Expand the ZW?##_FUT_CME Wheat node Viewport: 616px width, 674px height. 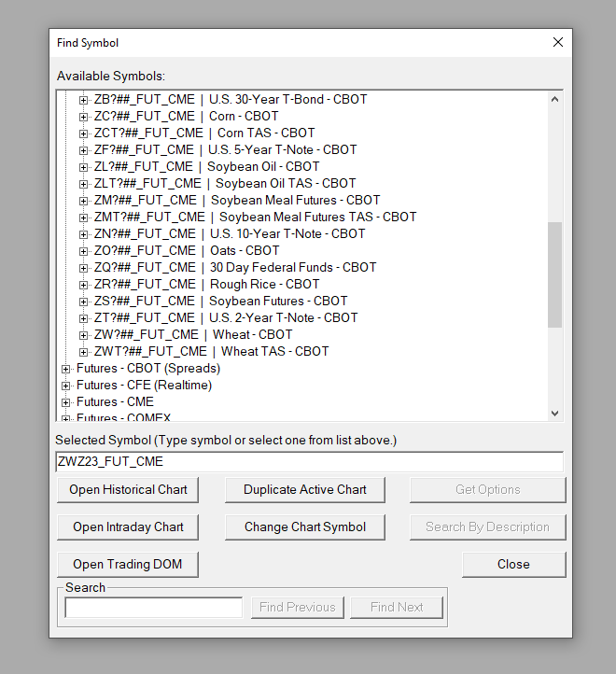click(x=83, y=335)
